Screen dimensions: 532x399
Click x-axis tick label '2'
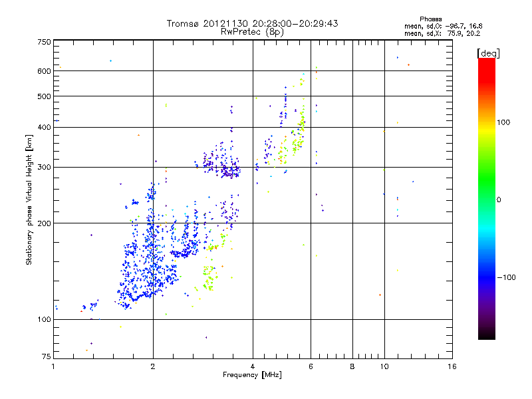pyautogui.click(x=153, y=366)
